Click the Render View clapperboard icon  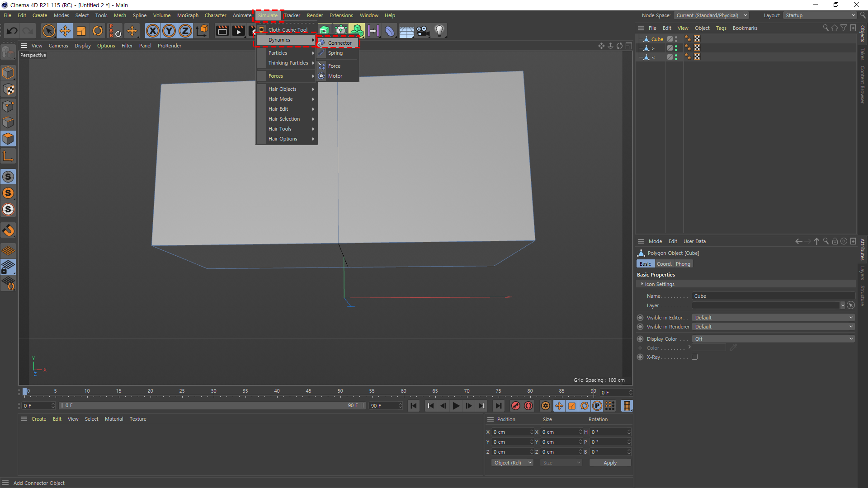click(x=222, y=31)
